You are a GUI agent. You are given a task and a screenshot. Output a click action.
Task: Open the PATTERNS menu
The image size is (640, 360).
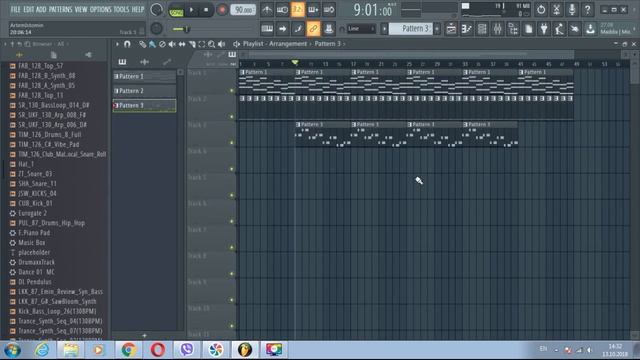point(60,9)
